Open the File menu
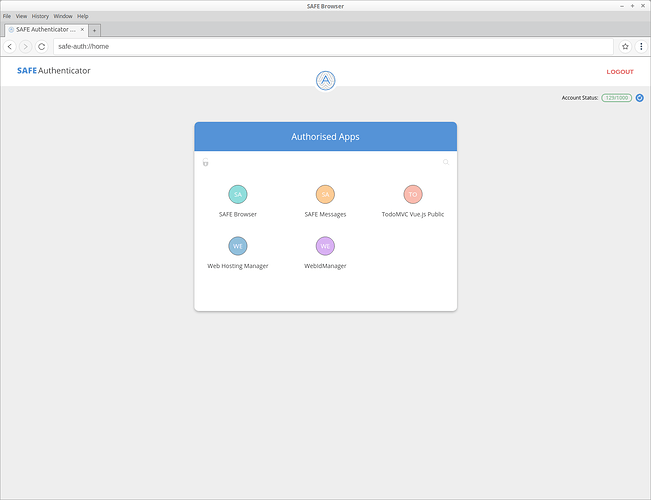 pos(7,16)
